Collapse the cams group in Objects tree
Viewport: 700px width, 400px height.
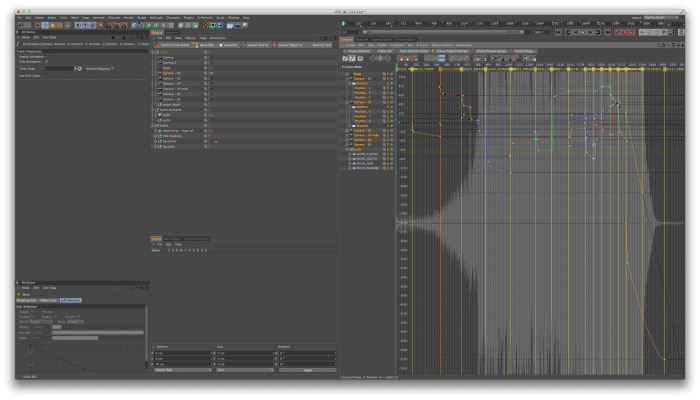click(153, 52)
